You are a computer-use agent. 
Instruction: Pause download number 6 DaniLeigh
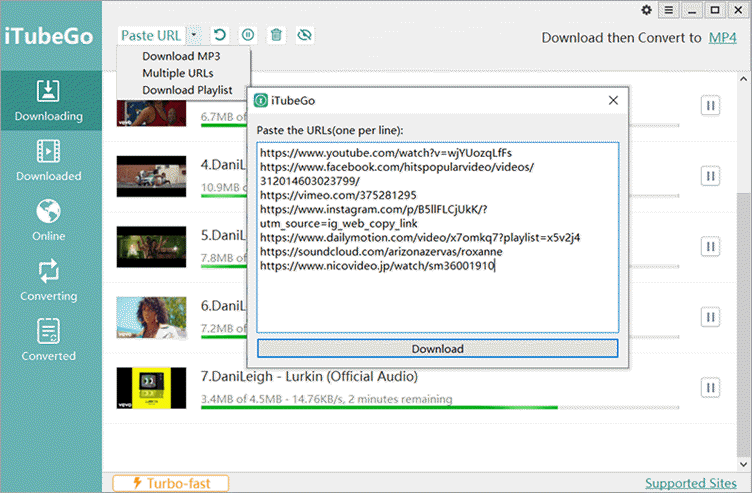click(710, 317)
